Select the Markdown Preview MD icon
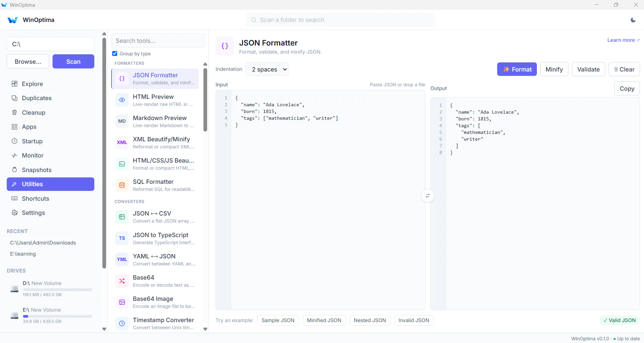Viewport: 644px width, 343px height. [122, 121]
